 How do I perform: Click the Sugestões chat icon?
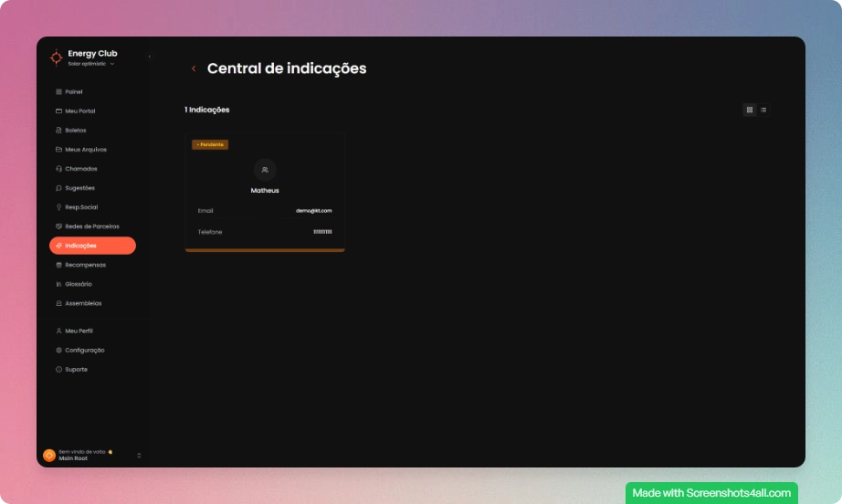(x=58, y=188)
